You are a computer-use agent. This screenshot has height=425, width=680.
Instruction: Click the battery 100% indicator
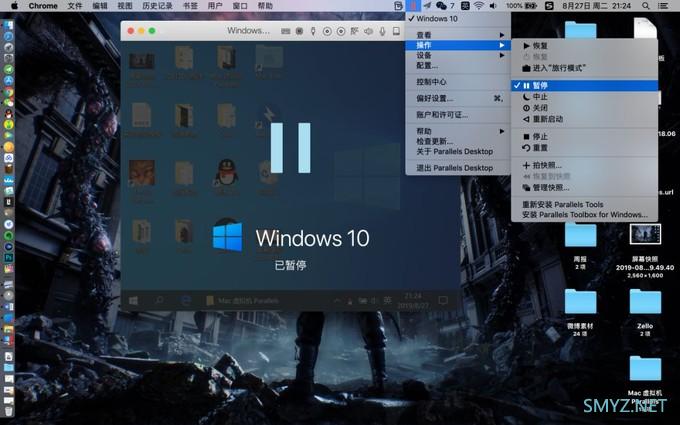click(521, 6)
